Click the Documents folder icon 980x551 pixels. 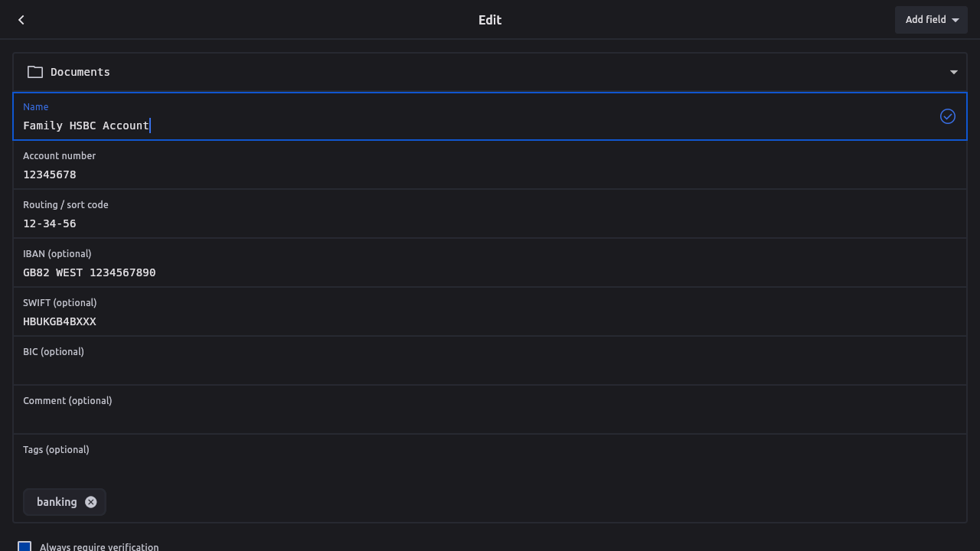tap(35, 72)
